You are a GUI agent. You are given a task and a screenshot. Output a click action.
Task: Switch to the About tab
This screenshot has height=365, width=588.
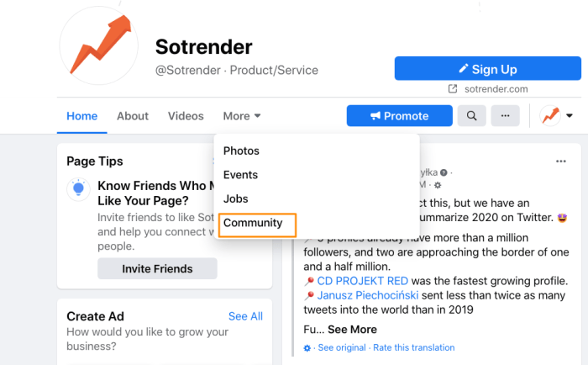[133, 116]
